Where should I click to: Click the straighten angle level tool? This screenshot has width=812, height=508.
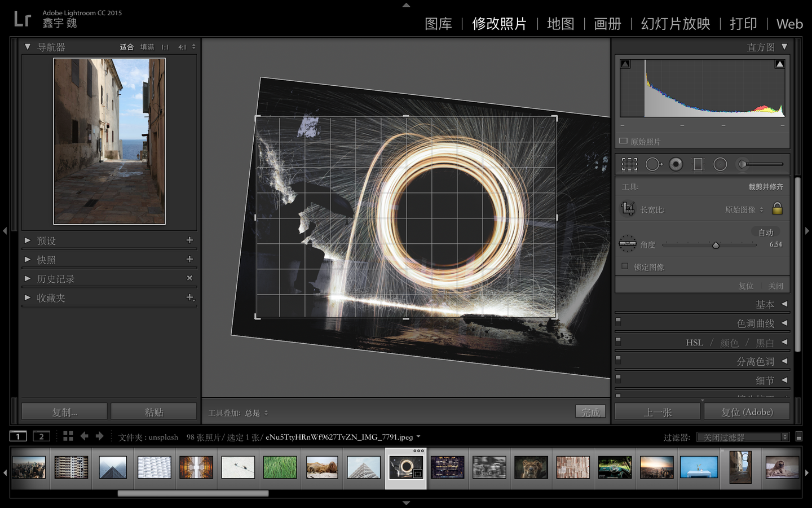coord(628,244)
